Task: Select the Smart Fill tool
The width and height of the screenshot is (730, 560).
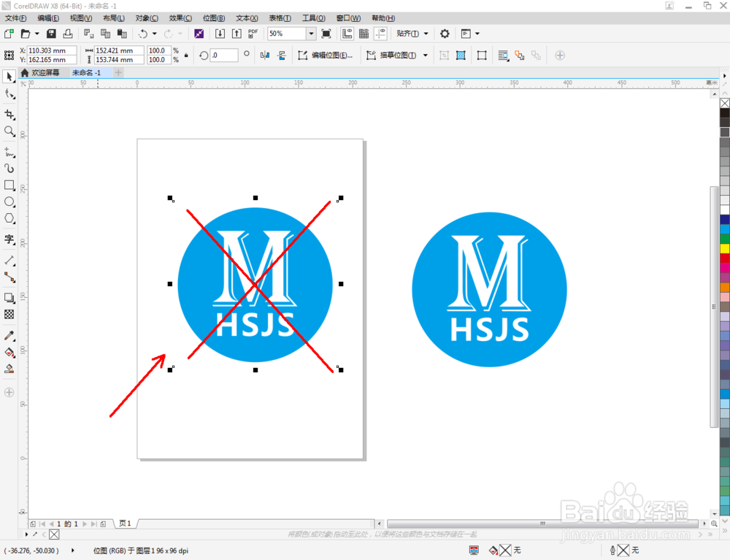Action: click(x=9, y=369)
